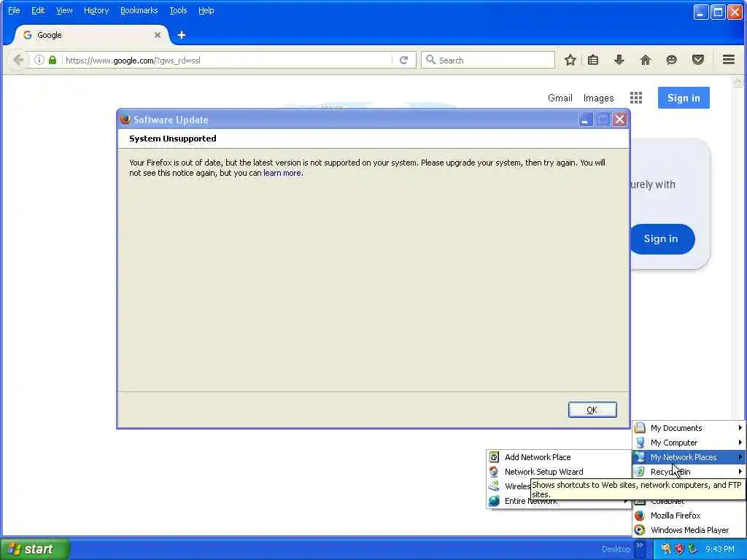
Task: Show your bookmarks list icon
Action: tap(593, 60)
